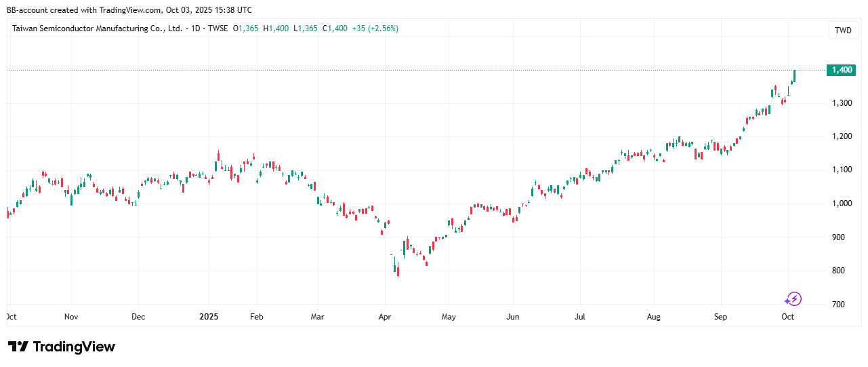Click the C1,400 close value

tap(335, 28)
